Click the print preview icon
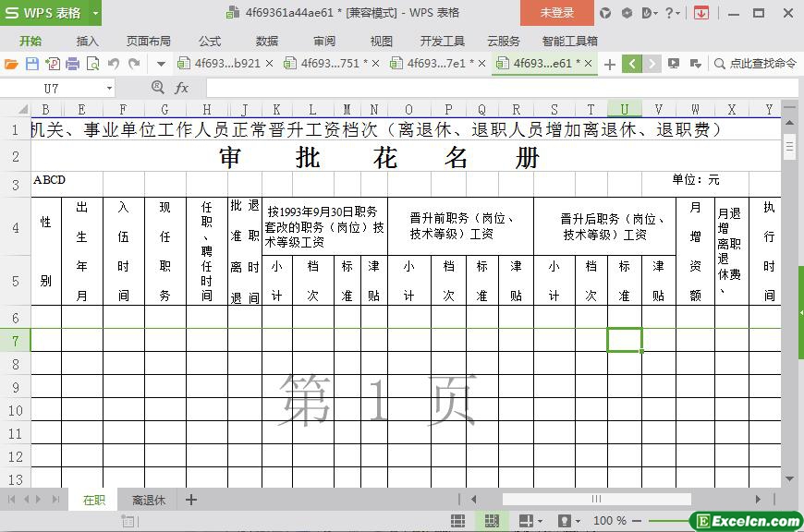Viewport: 804px width, 532px height. [x=92, y=64]
